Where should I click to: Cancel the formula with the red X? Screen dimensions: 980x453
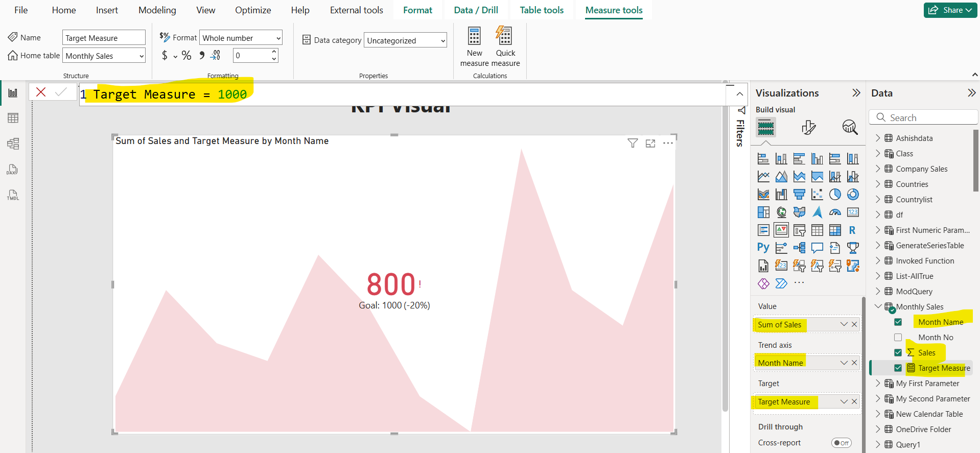(x=41, y=92)
